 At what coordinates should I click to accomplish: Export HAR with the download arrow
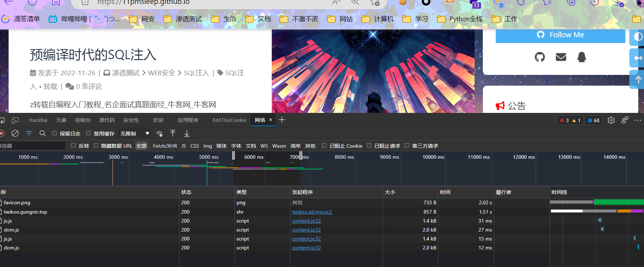pos(187,133)
